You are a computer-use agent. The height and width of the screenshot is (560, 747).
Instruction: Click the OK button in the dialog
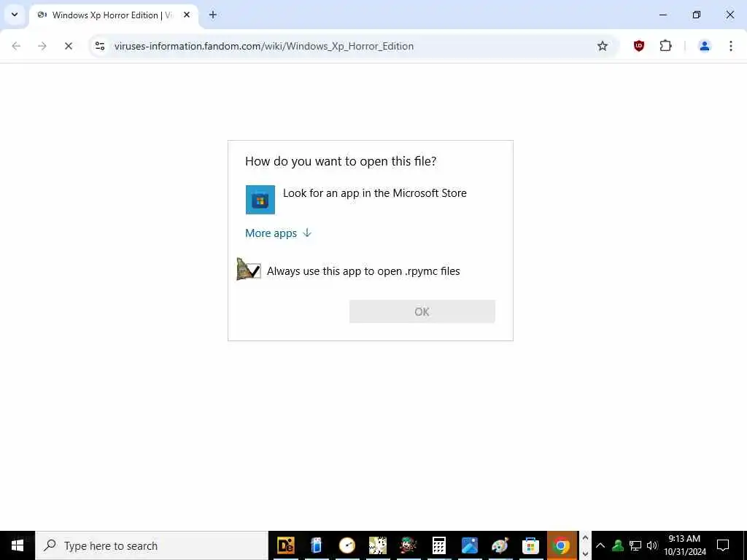[x=422, y=311]
